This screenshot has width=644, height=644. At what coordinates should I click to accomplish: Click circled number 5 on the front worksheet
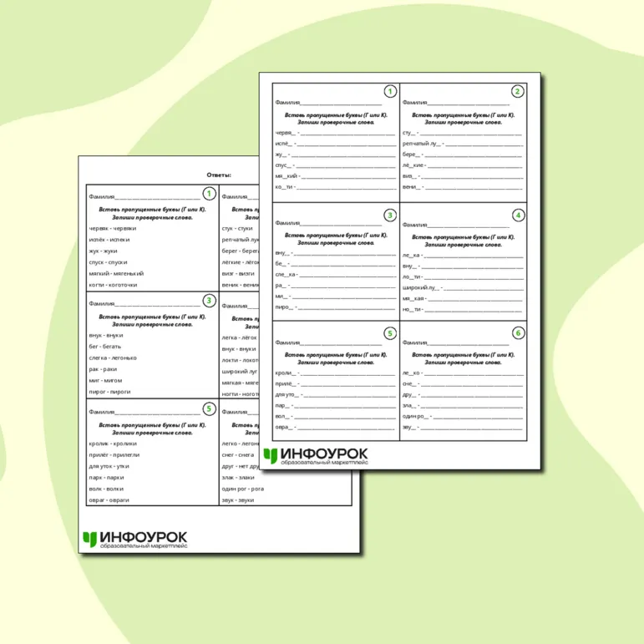(390, 333)
